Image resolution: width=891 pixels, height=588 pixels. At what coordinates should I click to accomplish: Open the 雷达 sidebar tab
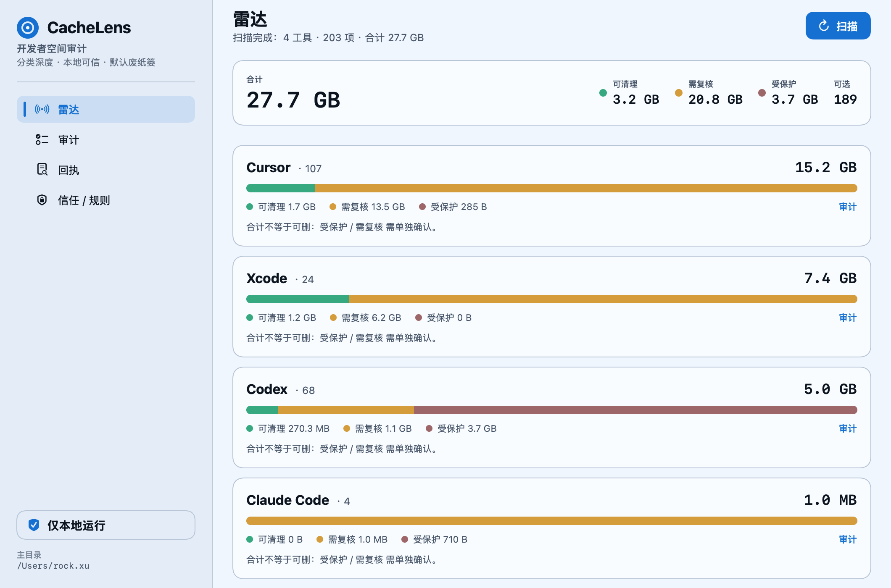tap(106, 109)
